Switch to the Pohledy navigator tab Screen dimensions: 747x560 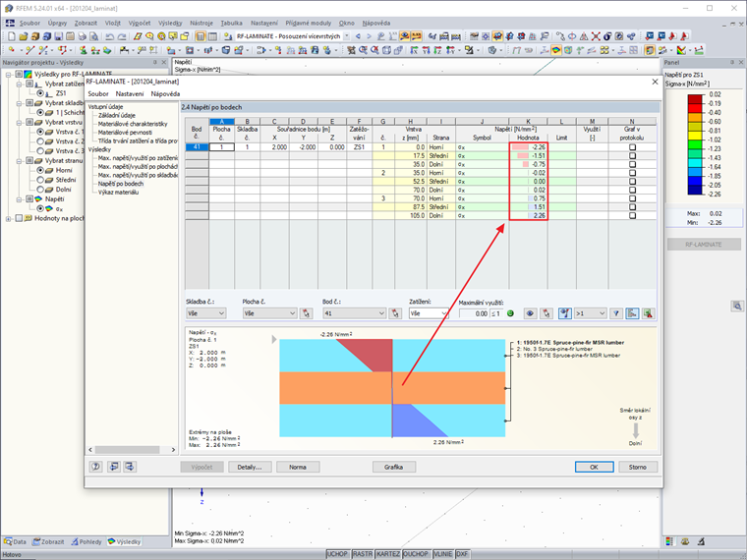[x=86, y=542]
